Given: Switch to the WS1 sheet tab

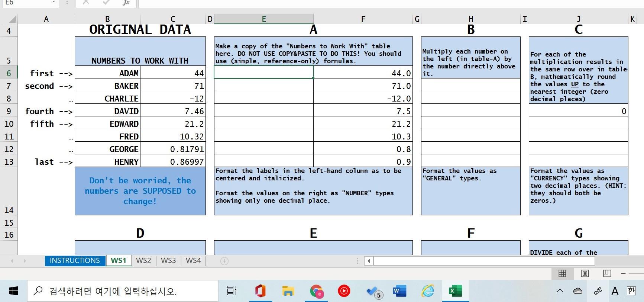Looking at the screenshot, I should (119, 260).
